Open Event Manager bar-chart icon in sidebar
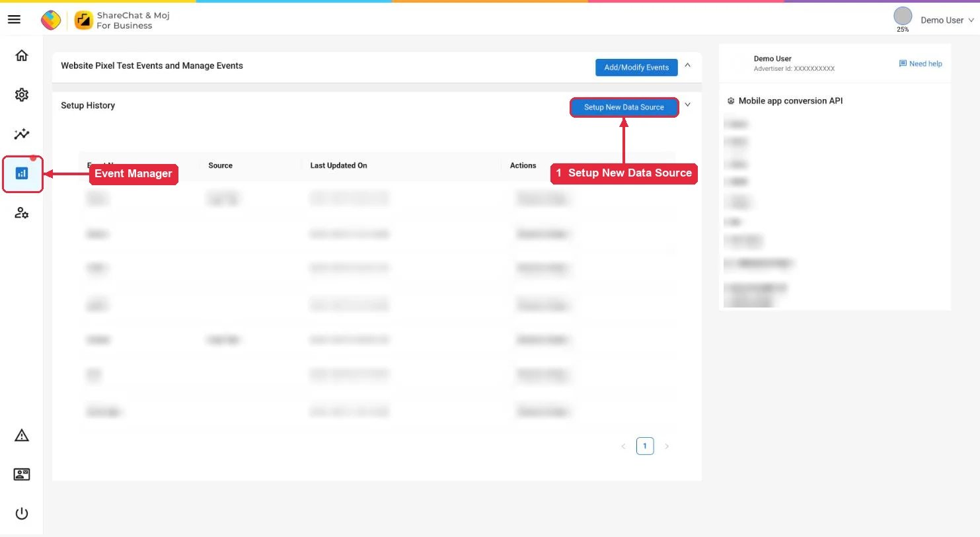The width and height of the screenshot is (980, 537). 22,173
